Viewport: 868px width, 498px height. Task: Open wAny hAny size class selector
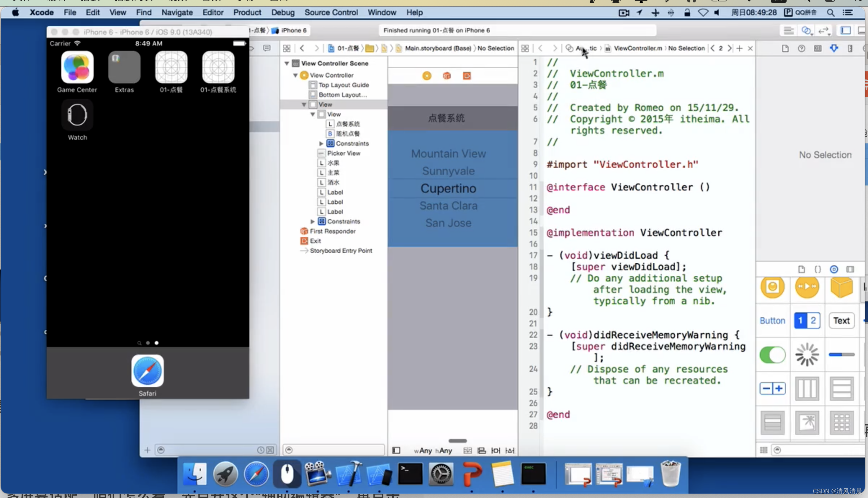[x=433, y=450]
